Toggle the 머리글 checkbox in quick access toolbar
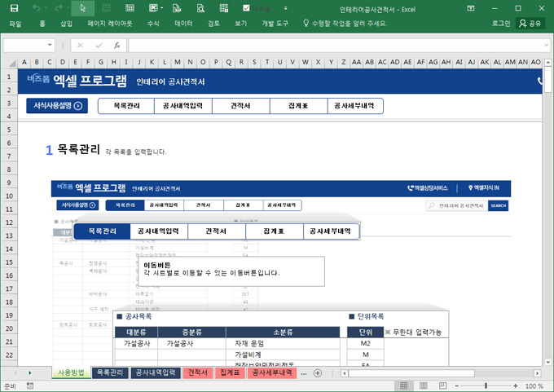This screenshot has height=392, width=554. coord(246,8)
